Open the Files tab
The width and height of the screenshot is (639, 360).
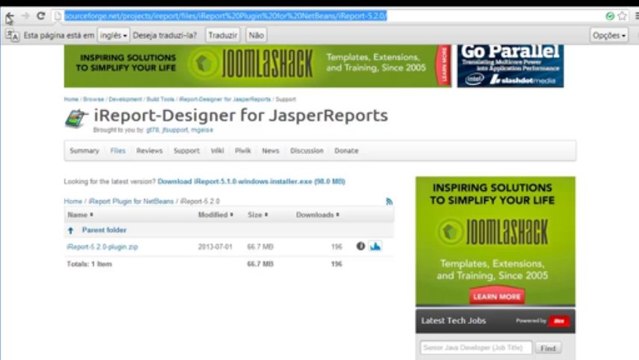pos(118,151)
